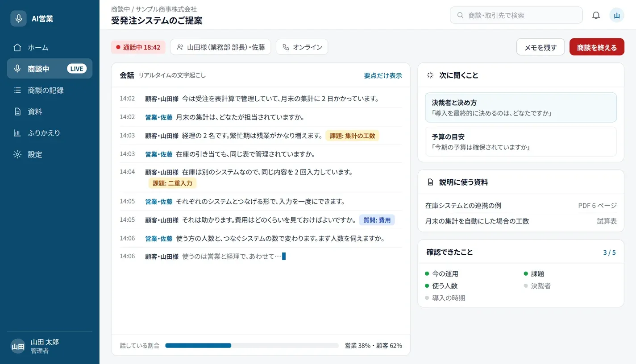
Task: Go to ふりかえり page
Action: coord(50,133)
